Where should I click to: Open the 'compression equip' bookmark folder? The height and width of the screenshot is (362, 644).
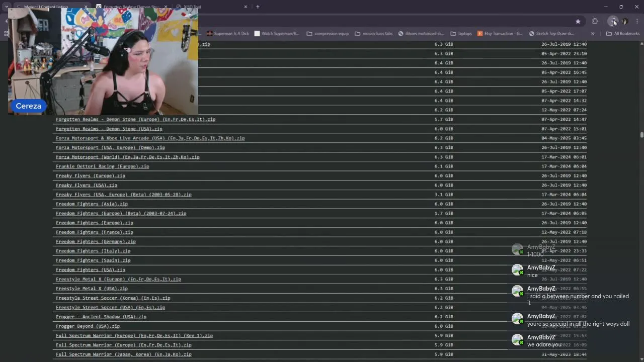[x=328, y=34]
